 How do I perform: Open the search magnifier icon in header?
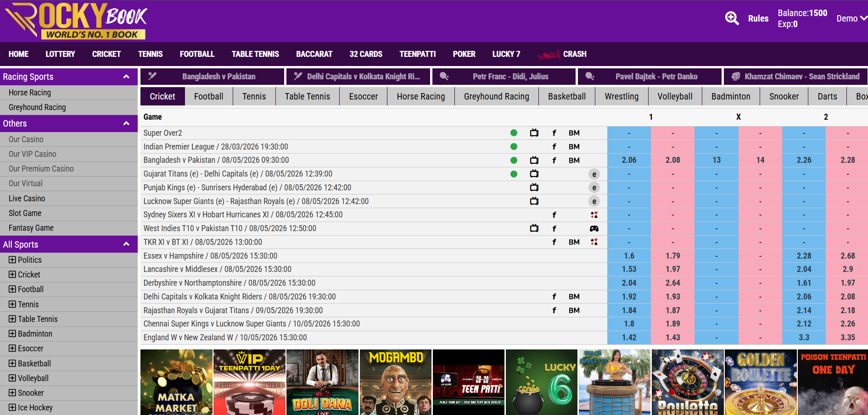(732, 18)
